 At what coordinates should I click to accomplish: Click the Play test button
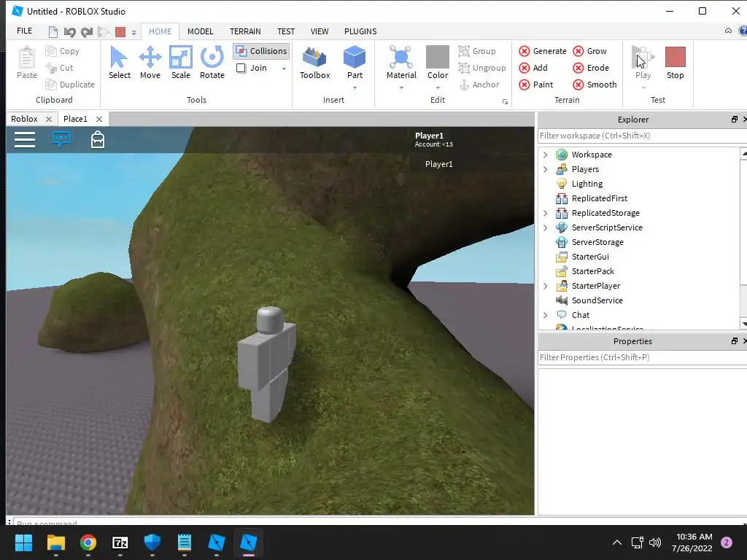point(643,63)
